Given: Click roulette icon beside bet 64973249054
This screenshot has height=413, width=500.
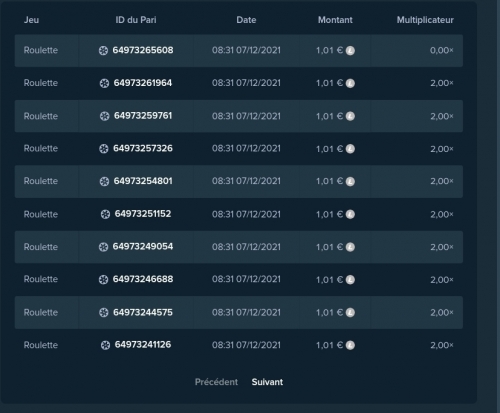Looking at the screenshot, I should [103, 247].
